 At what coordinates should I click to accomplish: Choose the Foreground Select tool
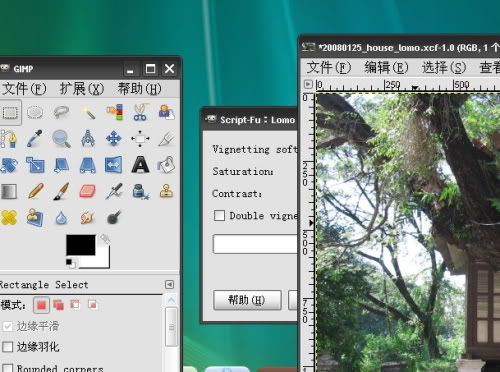point(166,112)
